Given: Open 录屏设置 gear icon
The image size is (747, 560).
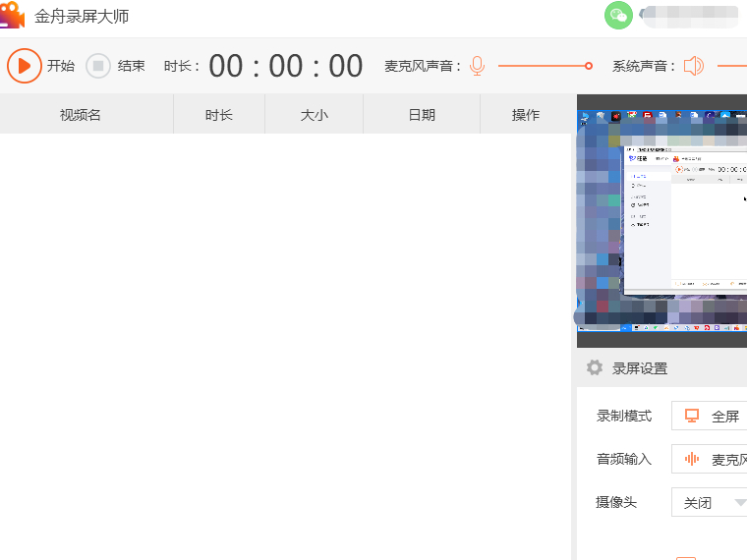Looking at the screenshot, I should click(594, 367).
